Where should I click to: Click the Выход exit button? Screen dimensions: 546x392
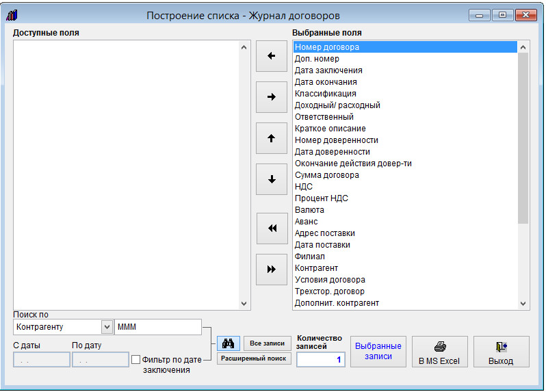pyautogui.click(x=501, y=352)
